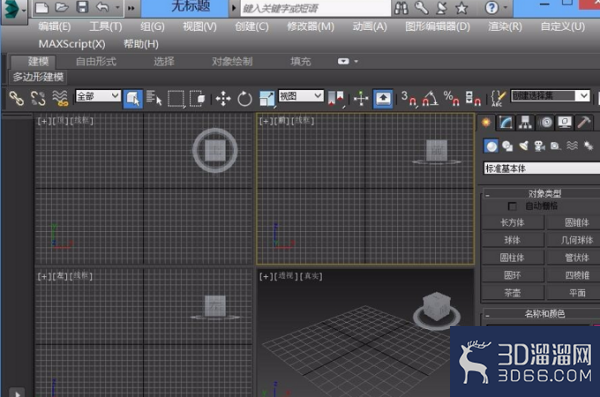Choose the Rectangular Selection Region icon

tap(176, 99)
